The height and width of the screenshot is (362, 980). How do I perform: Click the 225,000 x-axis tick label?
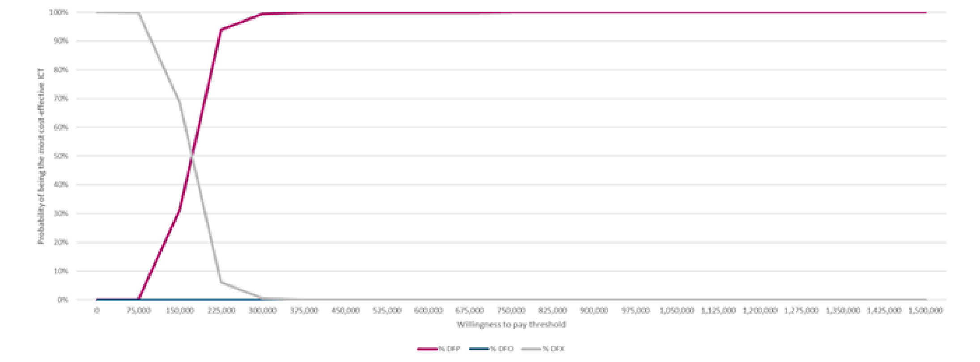(x=221, y=310)
